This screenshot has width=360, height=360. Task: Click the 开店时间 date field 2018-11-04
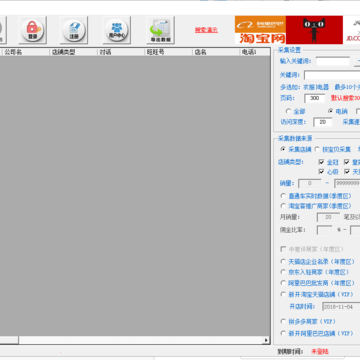point(341,307)
